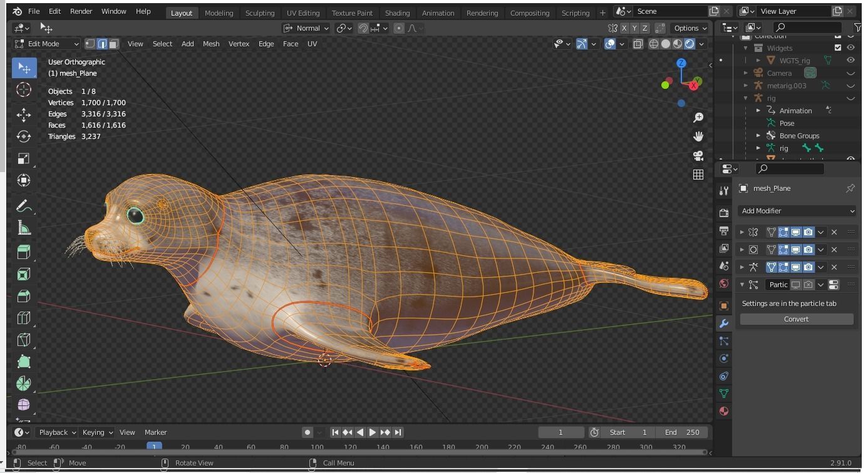Open Physics properties tab
868x473 pixels.
[x=724, y=359]
